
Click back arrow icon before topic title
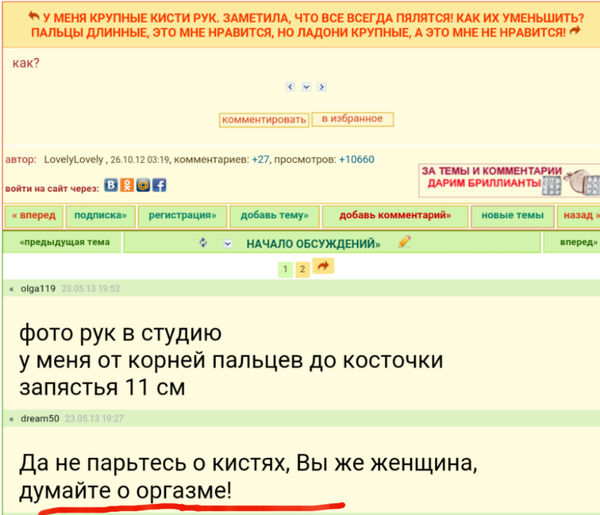(33, 17)
